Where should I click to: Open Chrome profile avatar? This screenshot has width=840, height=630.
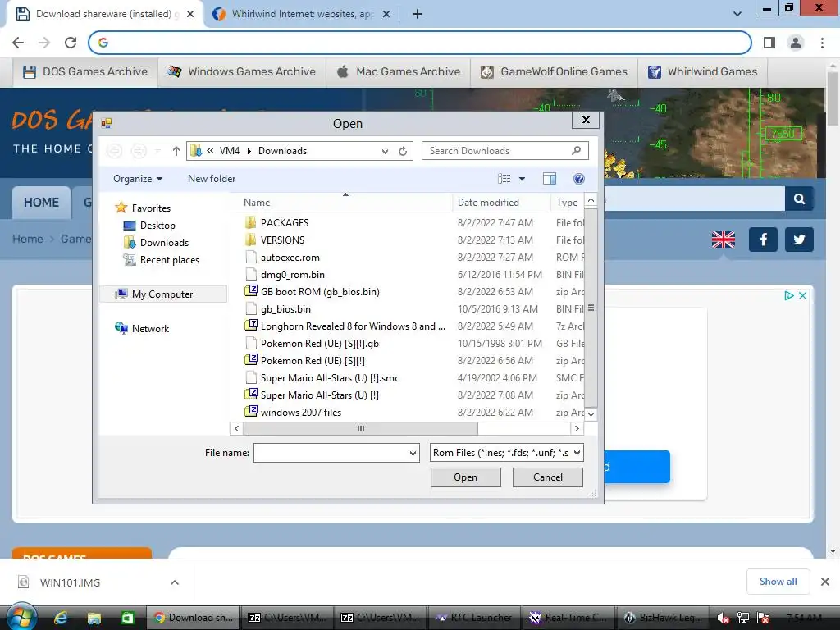[x=796, y=43]
